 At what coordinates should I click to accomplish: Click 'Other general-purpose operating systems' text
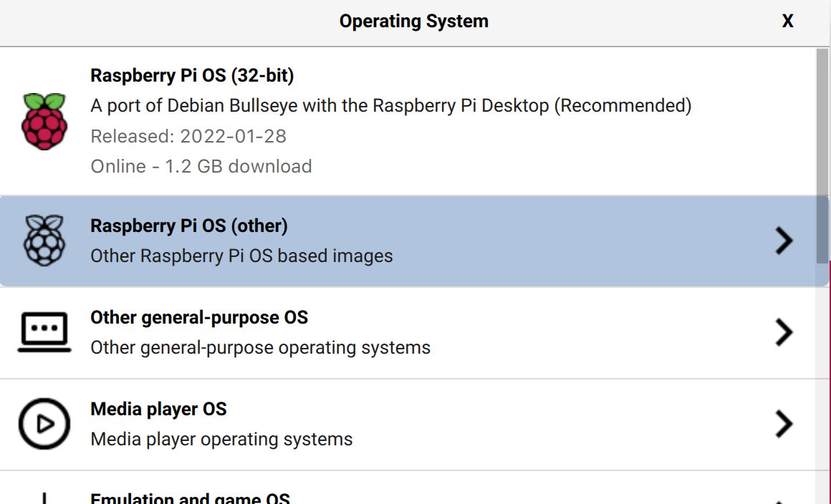[x=261, y=348]
